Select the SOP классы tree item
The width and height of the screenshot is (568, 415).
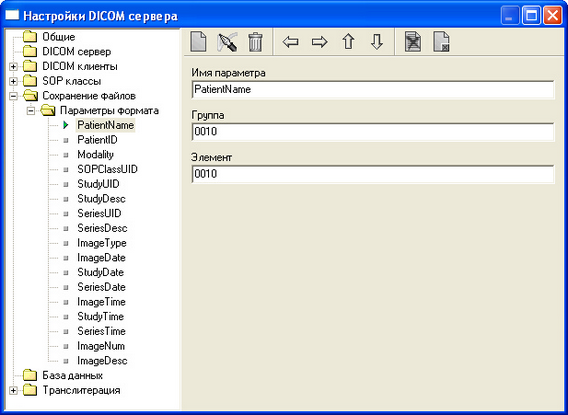(71, 81)
